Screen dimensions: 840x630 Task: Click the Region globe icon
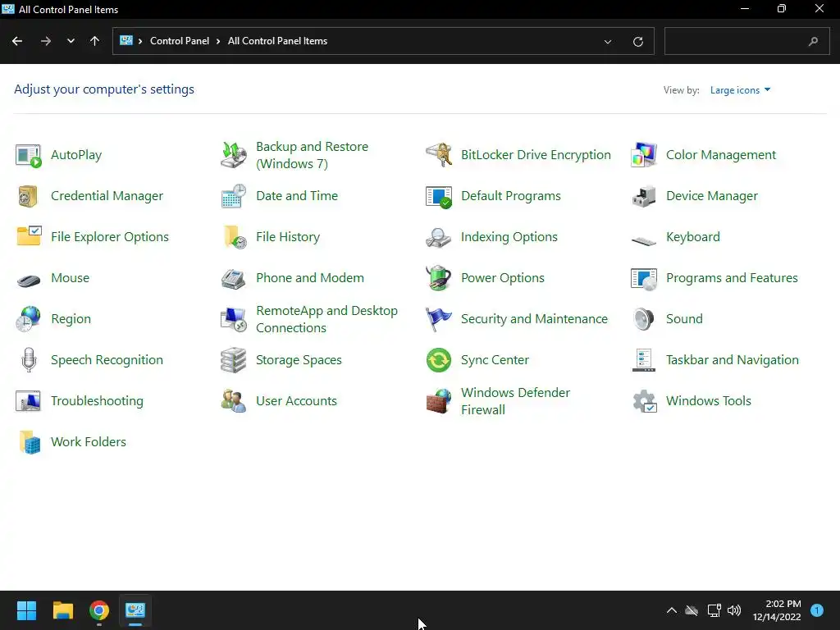(x=29, y=319)
